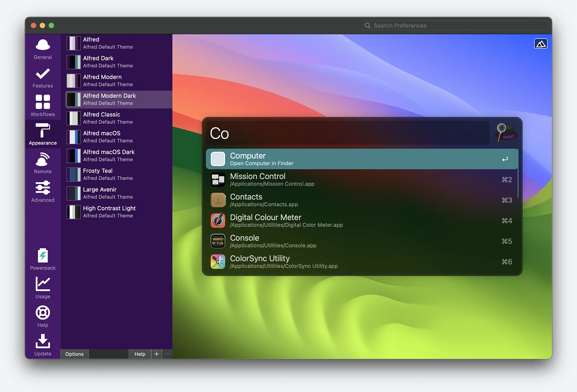Image resolution: width=577 pixels, height=392 pixels.
Task: Click '/Applications/Contacts.app' path text
Action: click(x=264, y=205)
